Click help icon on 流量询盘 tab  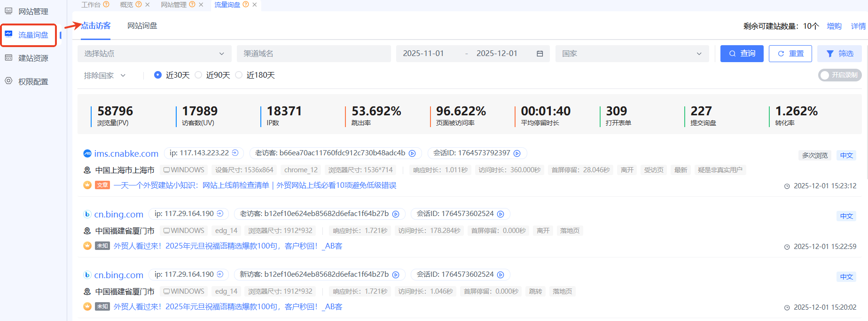click(x=246, y=4)
